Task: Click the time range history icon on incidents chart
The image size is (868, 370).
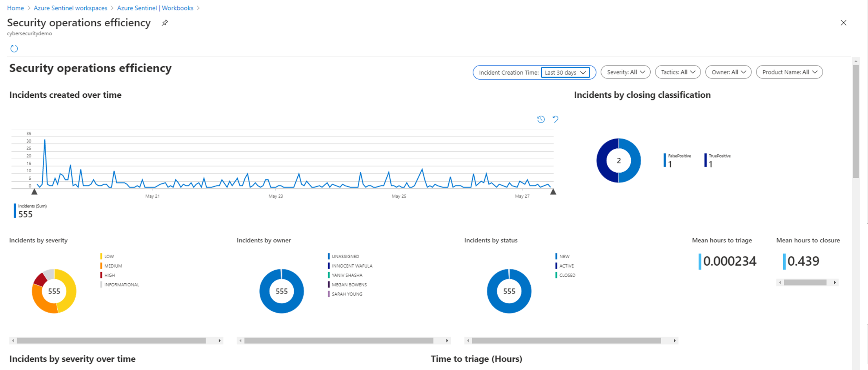Action: click(x=541, y=119)
